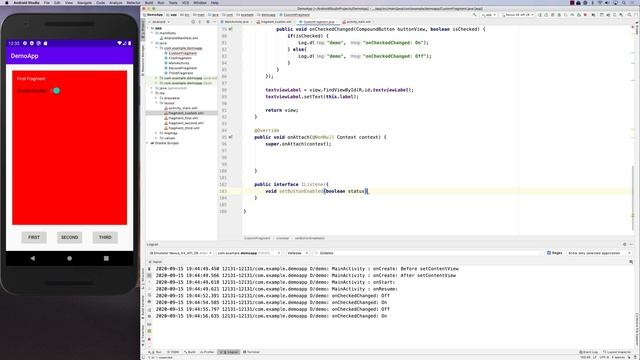Tap the FIRST button in the emulator
Image resolution: width=640 pixels, height=360 pixels.
34,237
